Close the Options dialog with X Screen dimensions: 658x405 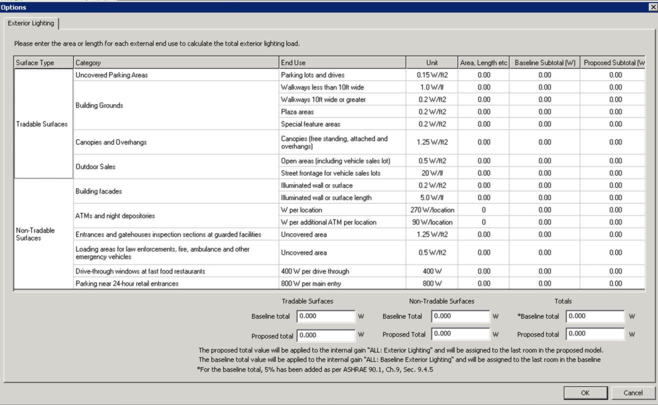tap(653, 7)
